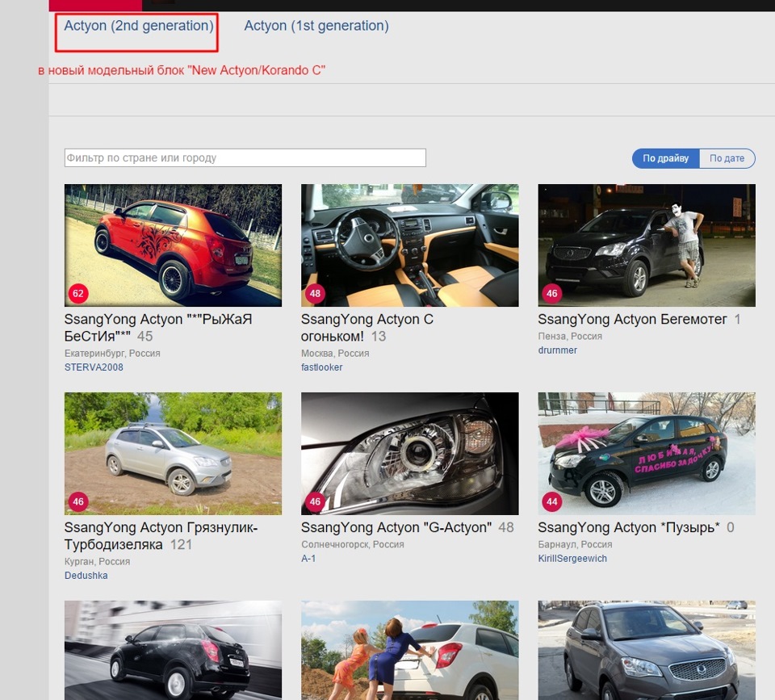Screen dimensions: 775x700
Task: Open SsangYong Actyon РыЖаЯ БеСтИя title link
Action: [x=158, y=328]
